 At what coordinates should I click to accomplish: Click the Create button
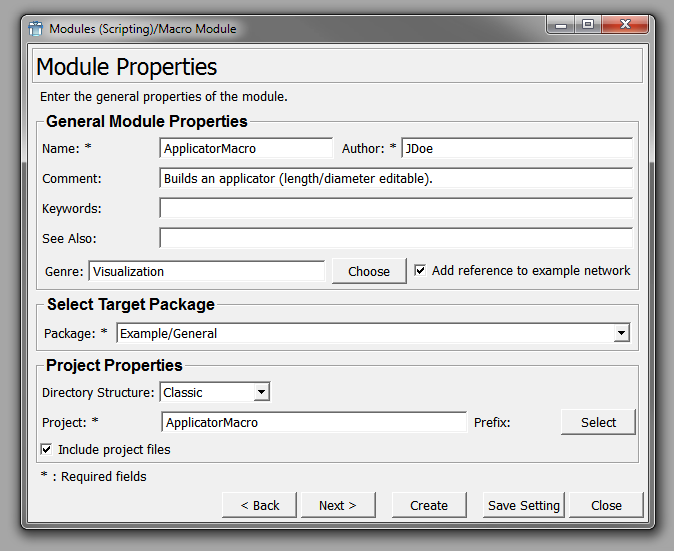tap(429, 505)
